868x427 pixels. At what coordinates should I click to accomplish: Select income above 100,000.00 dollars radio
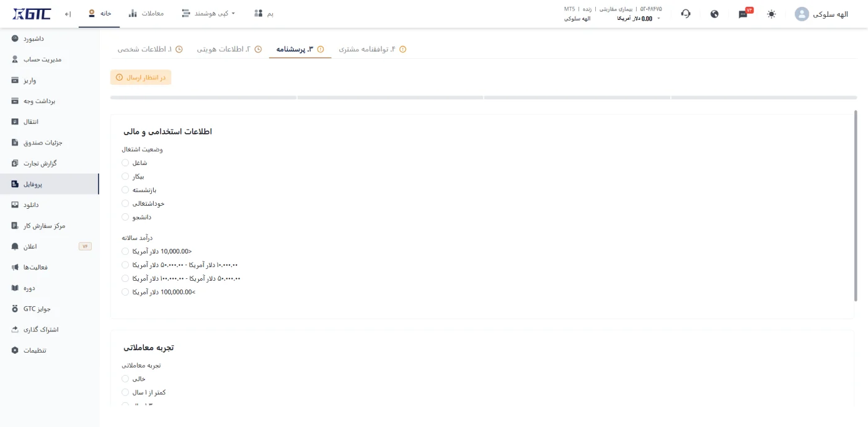pyautogui.click(x=125, y=292)
